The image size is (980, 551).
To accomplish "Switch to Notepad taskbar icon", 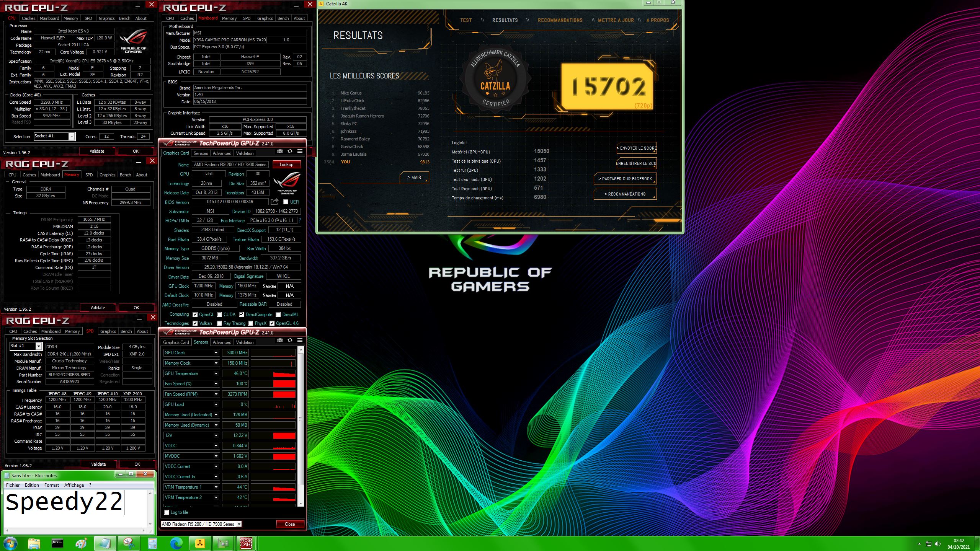I will tap(105, 543).
